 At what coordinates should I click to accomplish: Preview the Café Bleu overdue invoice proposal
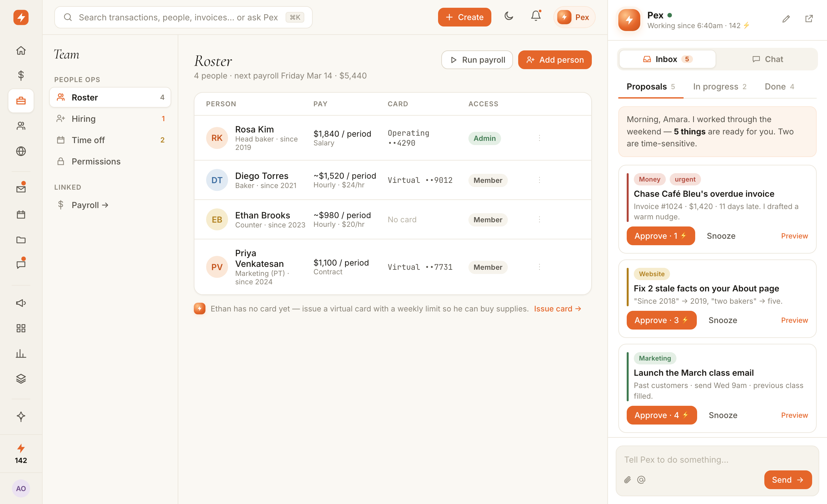(794, 236)
